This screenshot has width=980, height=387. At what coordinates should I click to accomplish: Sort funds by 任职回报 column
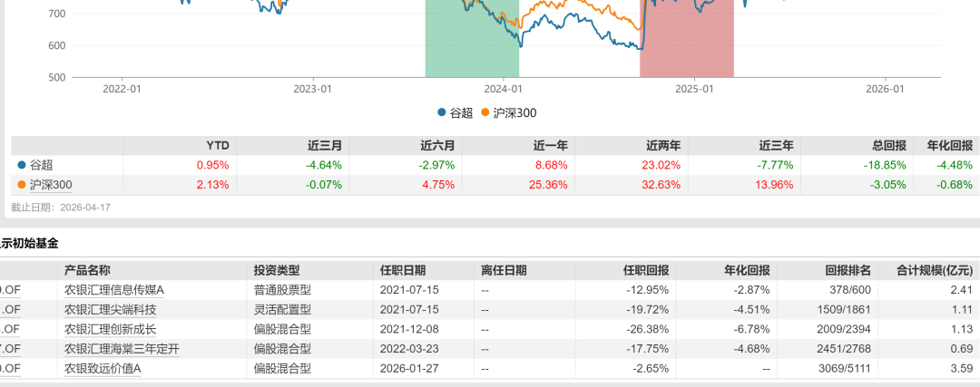coord(645,270)
